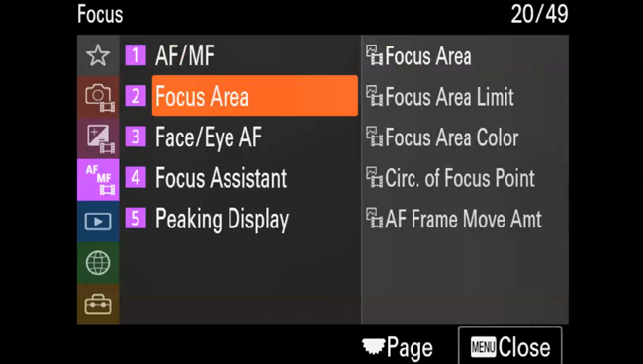Screen dimensions: 643x364
Task: Click the number 5 group badge
Action: (x=136, y=218)
